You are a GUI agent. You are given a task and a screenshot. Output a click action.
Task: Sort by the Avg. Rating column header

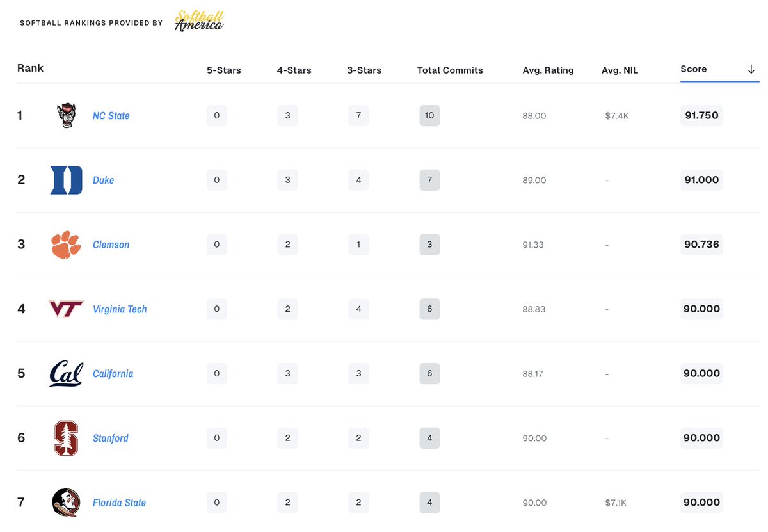[548, 70]
